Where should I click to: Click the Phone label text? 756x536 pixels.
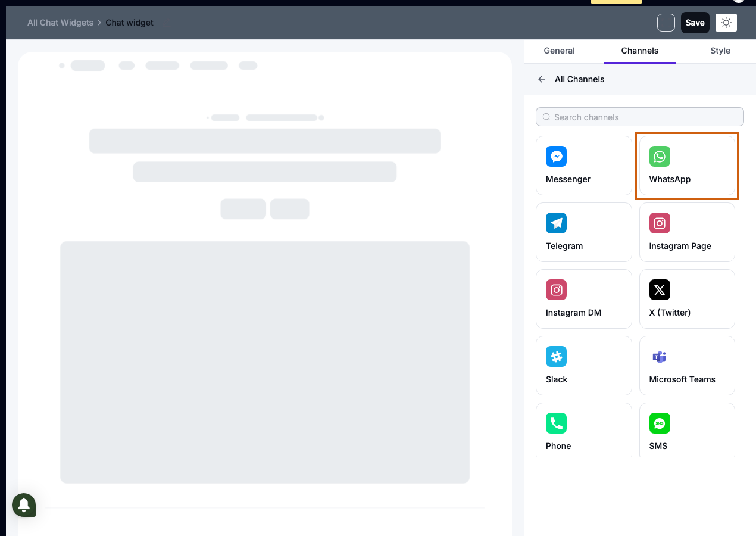(x=558, y=446)
